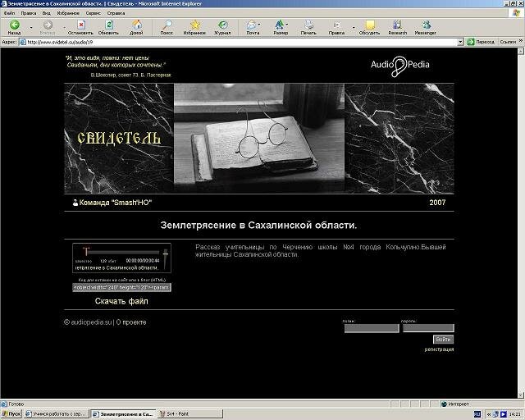Screen dimensions: 525x420
Task: Follow the регистрация link
Action: pos(439,349)
